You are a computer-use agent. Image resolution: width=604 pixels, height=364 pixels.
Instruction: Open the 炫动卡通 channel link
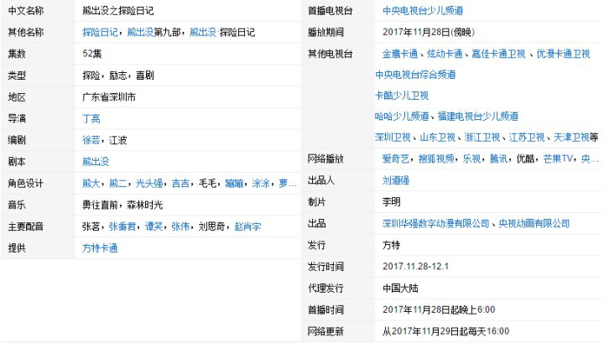(445, 54)
